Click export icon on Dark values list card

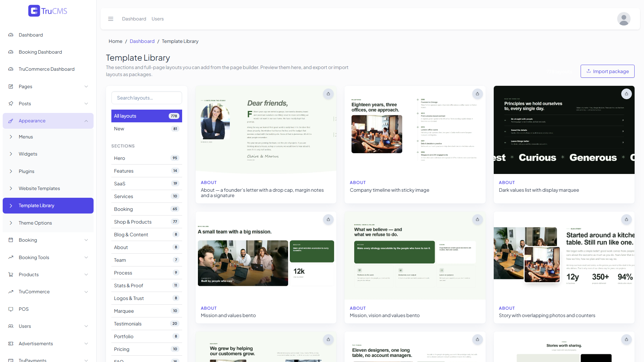(x=626, y=94)
